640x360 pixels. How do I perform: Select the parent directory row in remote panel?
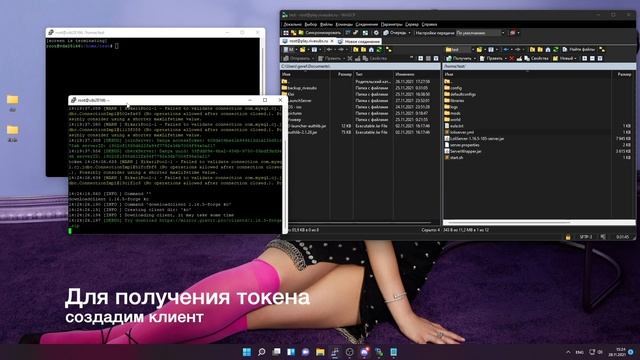pos(449,82)
